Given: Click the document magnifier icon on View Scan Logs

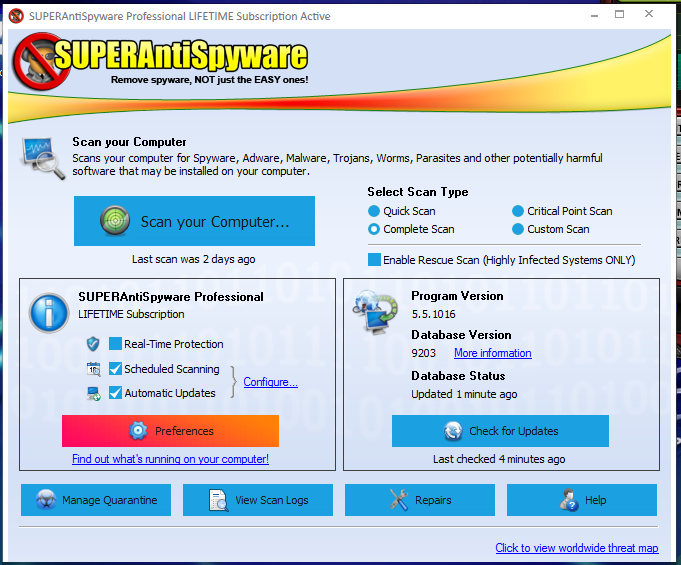Looking at the screenshot, I should [218, 500].
